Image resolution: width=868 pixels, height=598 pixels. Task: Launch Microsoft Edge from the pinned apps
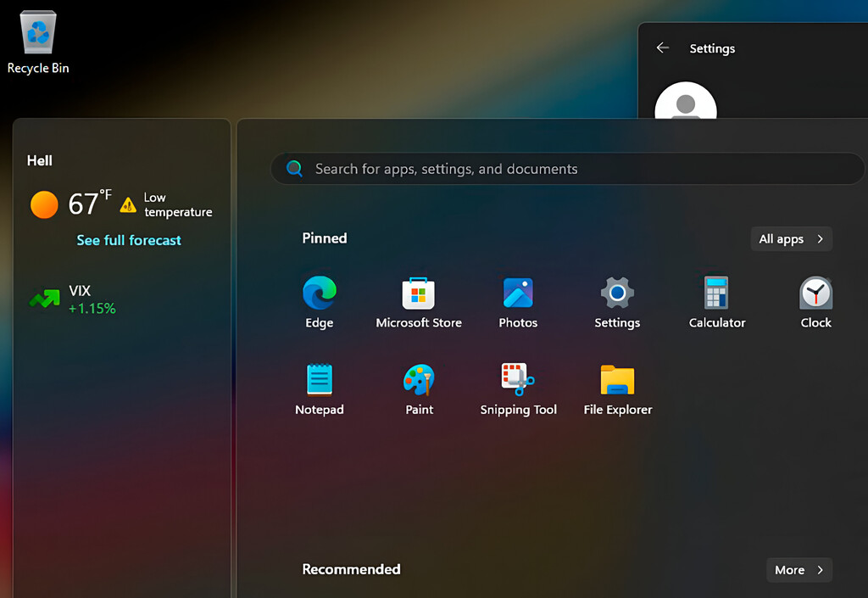tap(320, 293)
